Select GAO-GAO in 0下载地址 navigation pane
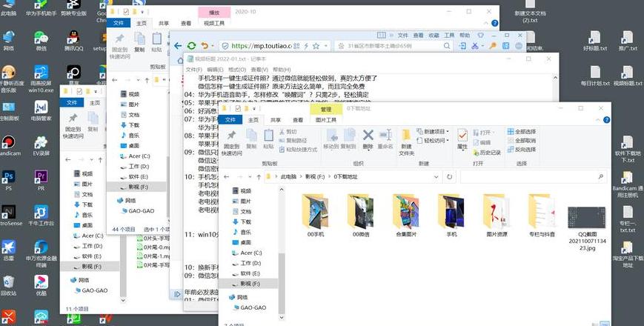Viewport: 644px width, 326px height. coord(253,307)
